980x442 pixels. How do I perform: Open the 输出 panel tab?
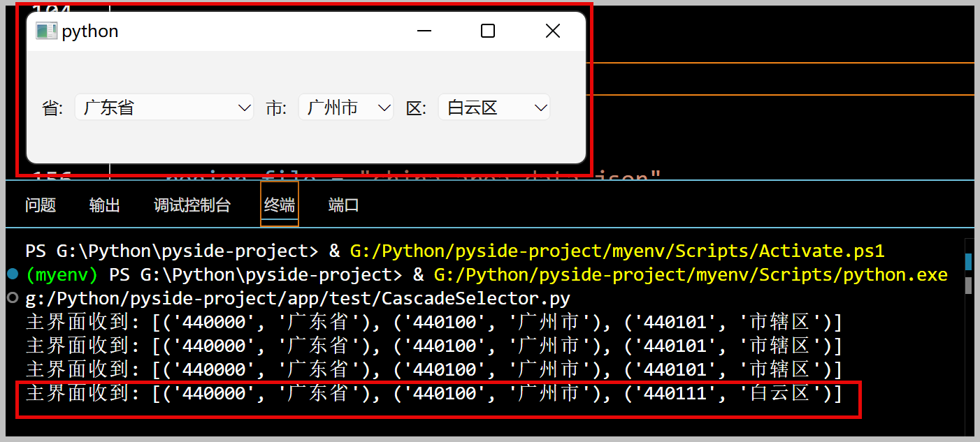tap(105, 205)
